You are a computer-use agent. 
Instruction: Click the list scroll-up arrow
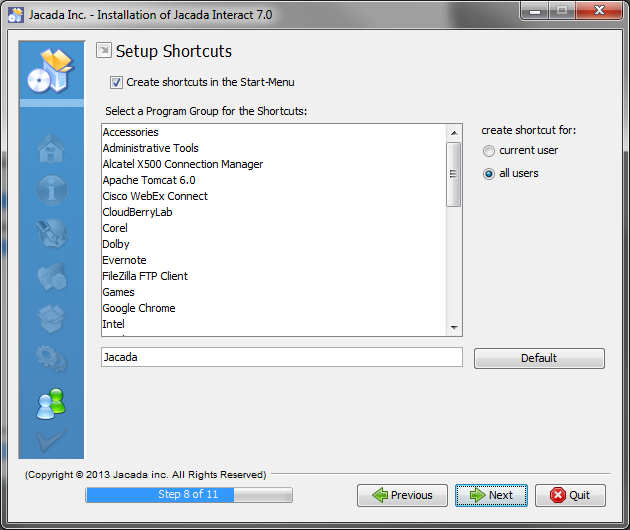pyautogui.click(x=454, y=133)
